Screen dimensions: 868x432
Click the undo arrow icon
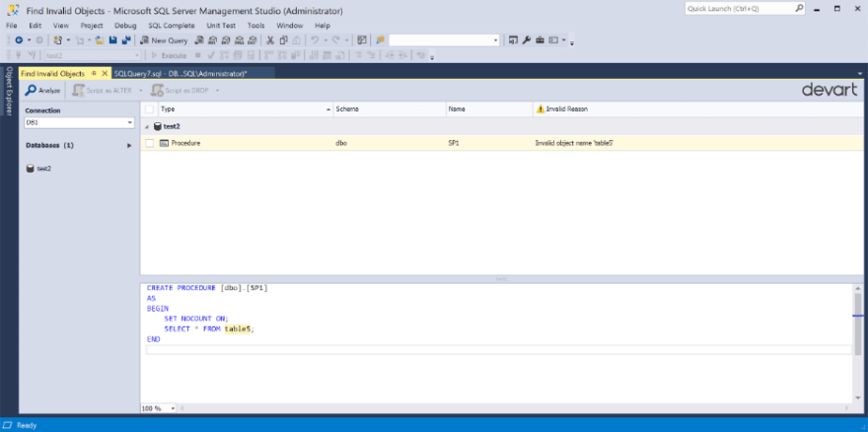click(315, 40)
